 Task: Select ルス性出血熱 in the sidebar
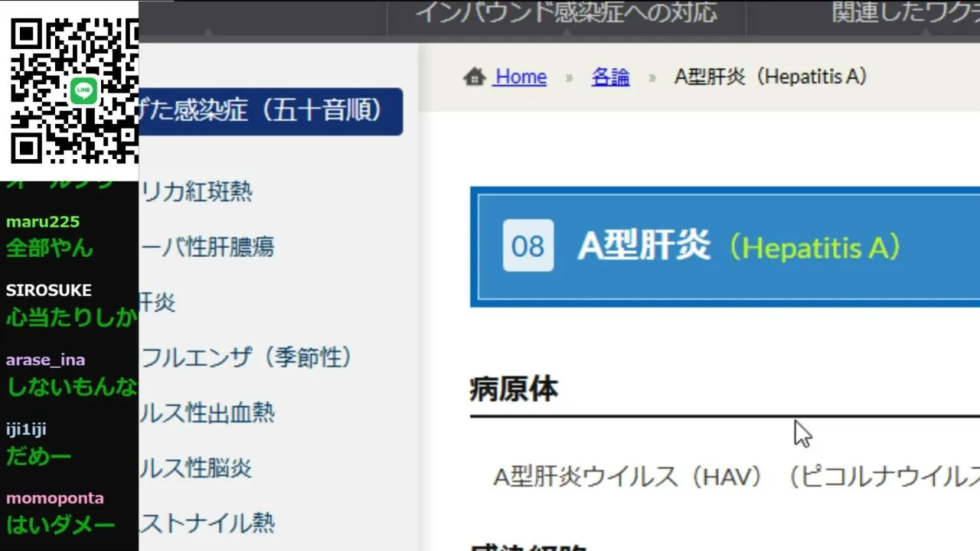207,412
